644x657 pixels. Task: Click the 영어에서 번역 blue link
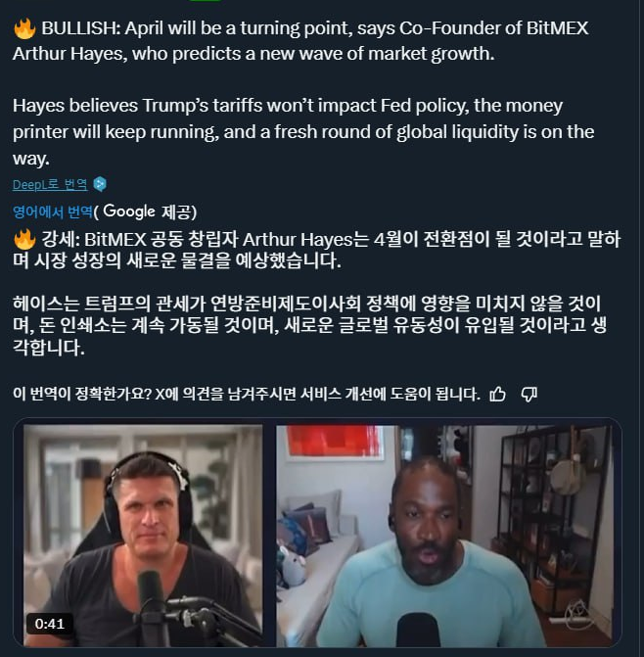pyautogui.click(x=52, y=211)
